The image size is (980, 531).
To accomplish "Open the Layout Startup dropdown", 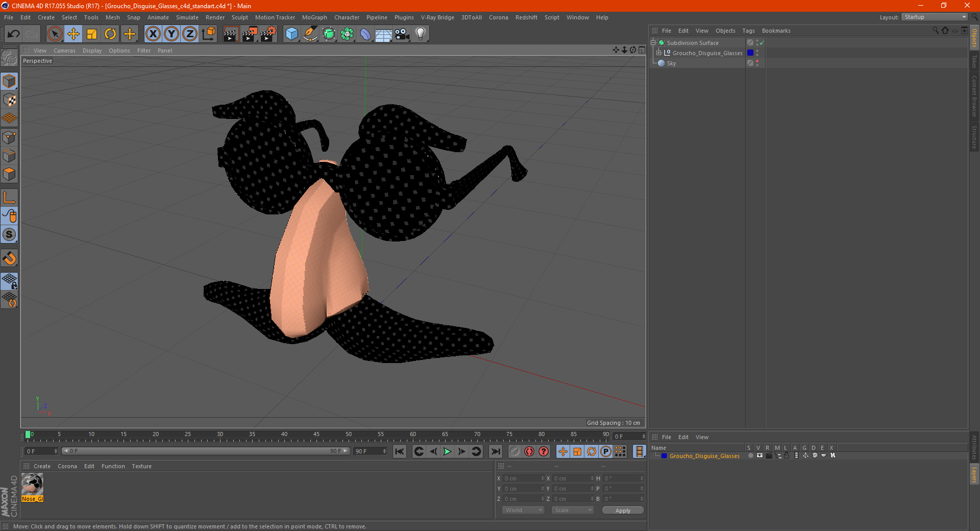I will (x=935, y=17).
